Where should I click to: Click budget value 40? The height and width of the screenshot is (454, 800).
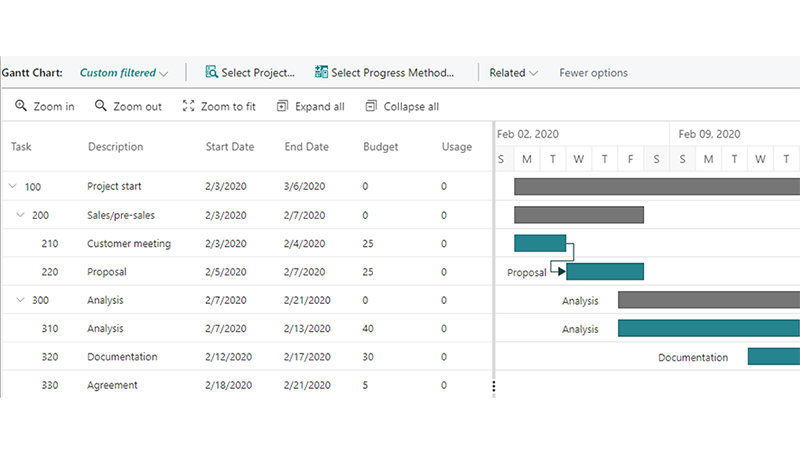[368, 329]
